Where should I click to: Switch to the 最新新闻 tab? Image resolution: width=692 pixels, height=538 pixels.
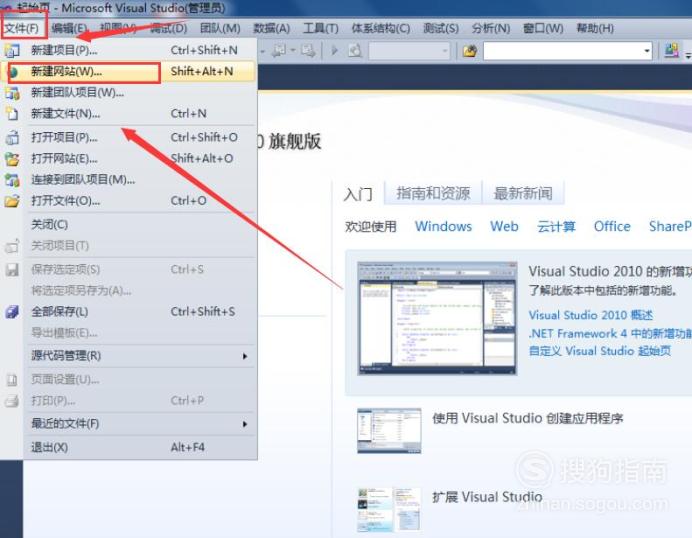click(523, 193)
